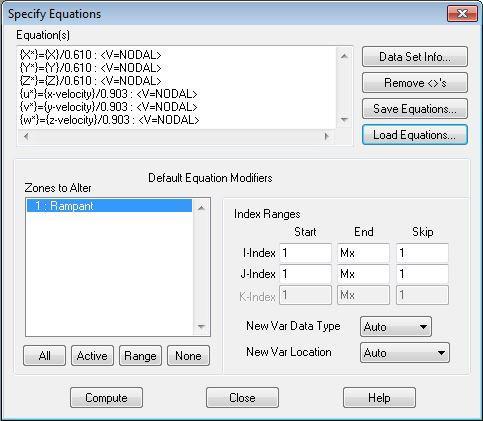
Task: Click equations horizontal scroll right arrow
Action: tap(327, 136)
